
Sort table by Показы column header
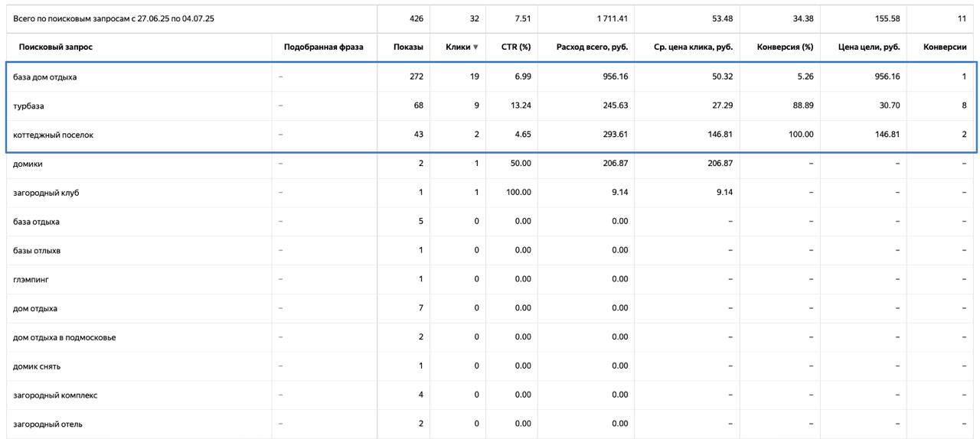(408, 47)
